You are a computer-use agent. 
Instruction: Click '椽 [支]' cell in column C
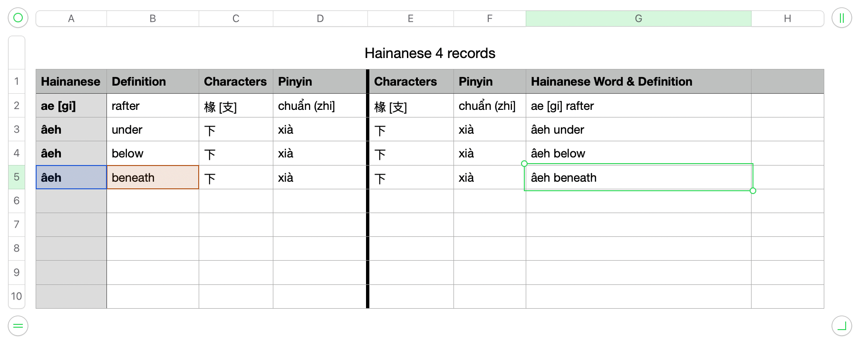coord(236,106)
